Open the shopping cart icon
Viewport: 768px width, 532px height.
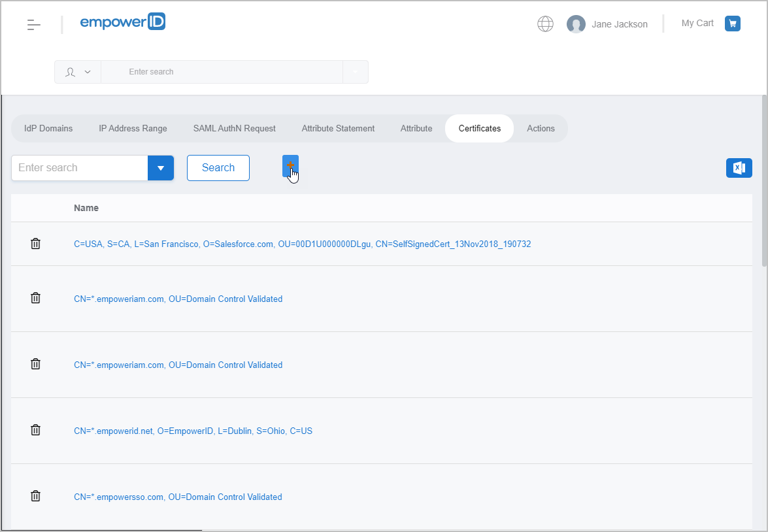click(733, 24)
